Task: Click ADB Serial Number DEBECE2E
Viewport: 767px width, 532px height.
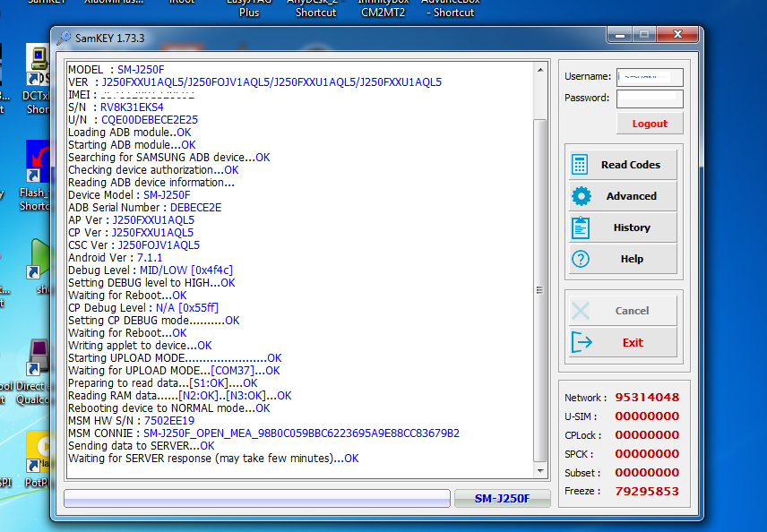Action: pos(195,207)
